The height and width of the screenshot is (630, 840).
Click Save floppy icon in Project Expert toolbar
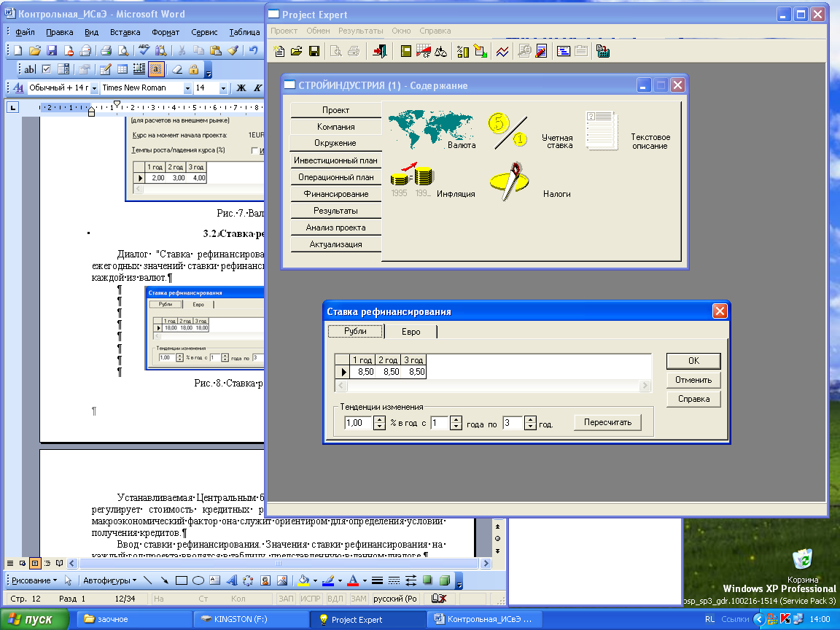(314, 52)
